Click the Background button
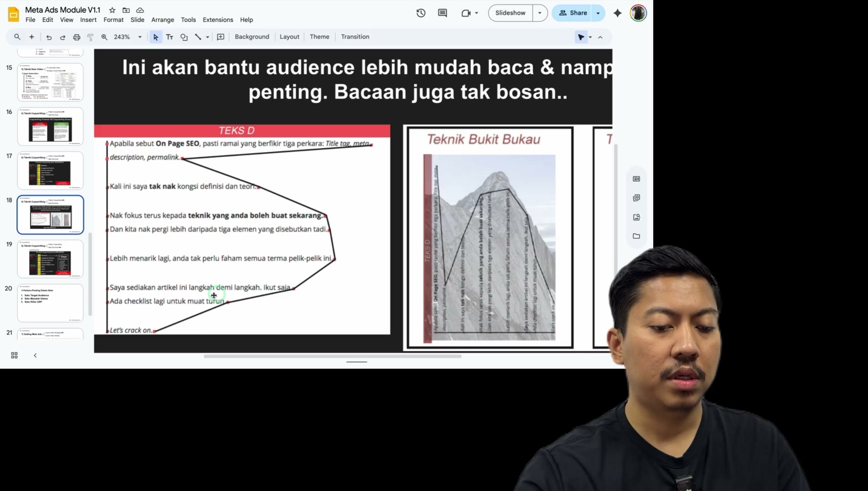The image size is (868, 491). pyautogui.click(x=252, y=37)
